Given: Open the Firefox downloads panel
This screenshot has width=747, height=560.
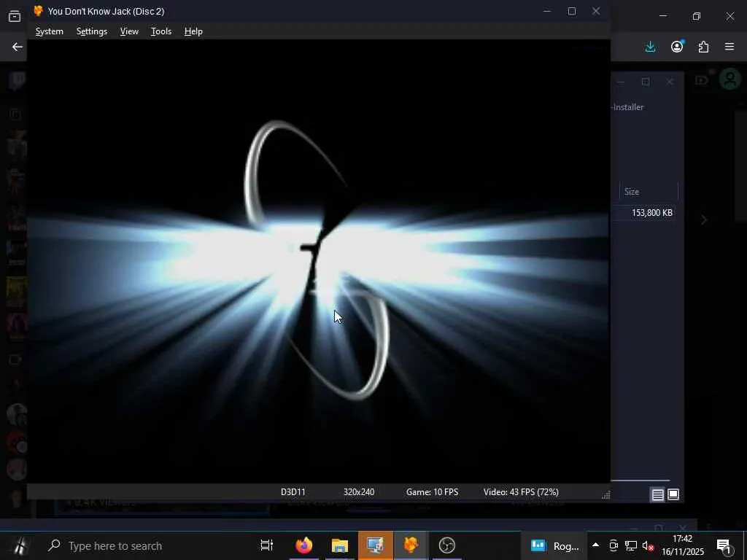Looking at the screenshot, I should pos(650,47).
